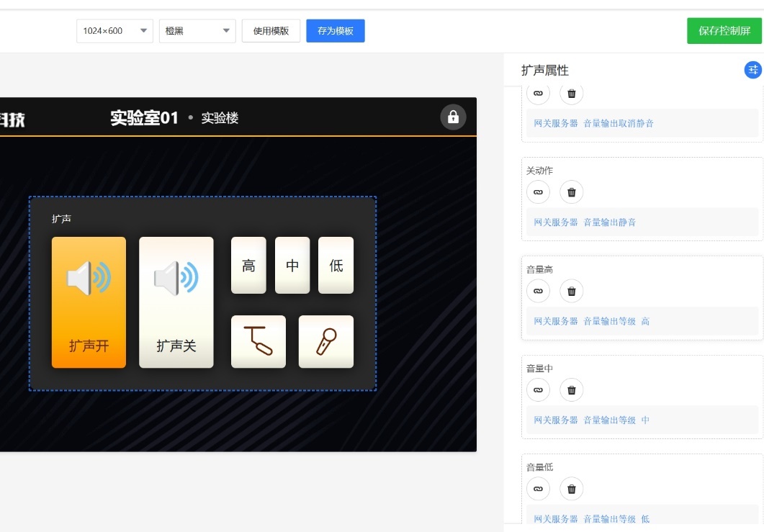Open the 1024×600 resolution dropdown

click(114, 31)
